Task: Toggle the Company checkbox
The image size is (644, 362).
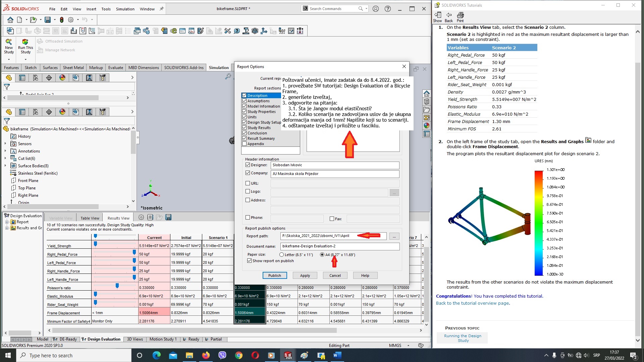Action: click(x=248, y=173)
